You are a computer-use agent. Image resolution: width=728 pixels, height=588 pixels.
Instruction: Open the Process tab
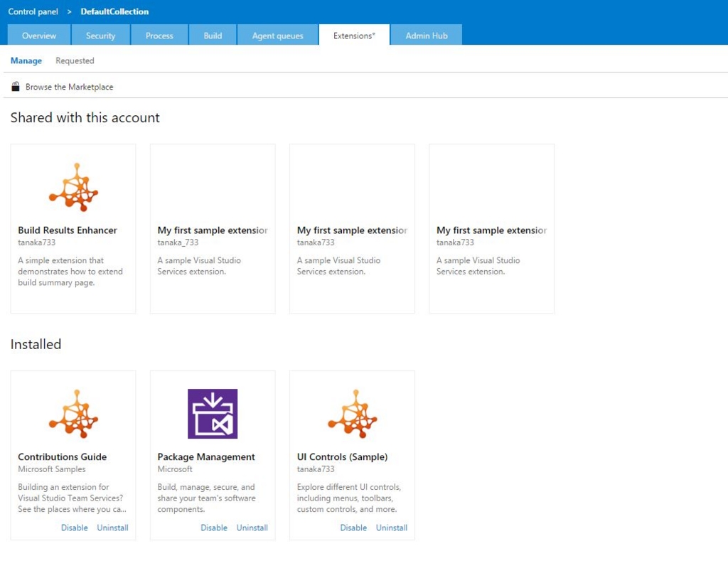[x=159, y=35]
